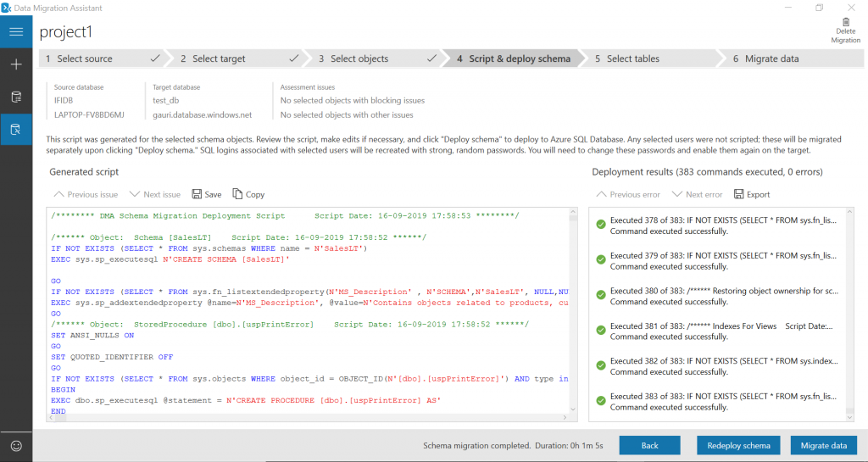Click up arrow of script vertical scrollbar
This screenshot has height=462, width=868.
coord(573,212)
